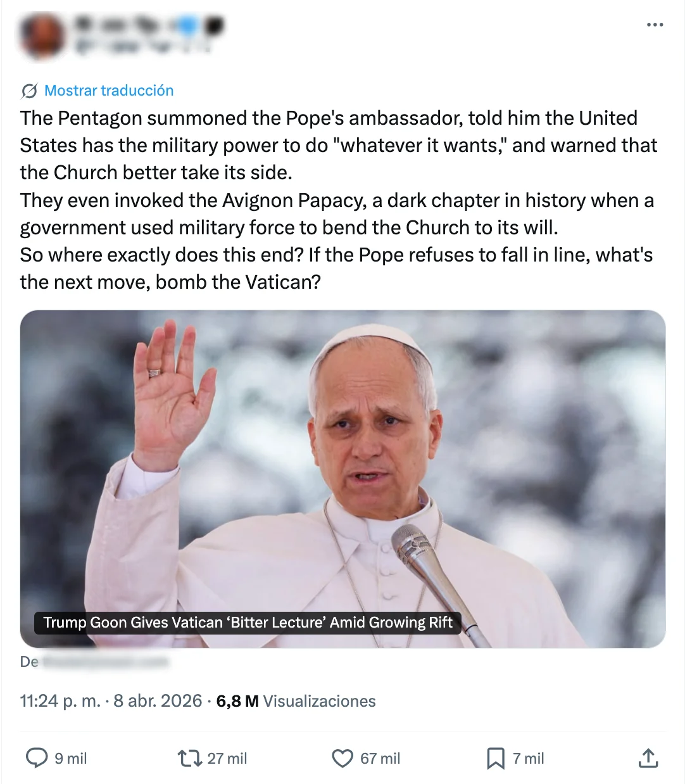Viewport: 685px width, 784px height.
Task: Save the post with the bookmark icon
Action: [495, 758]
